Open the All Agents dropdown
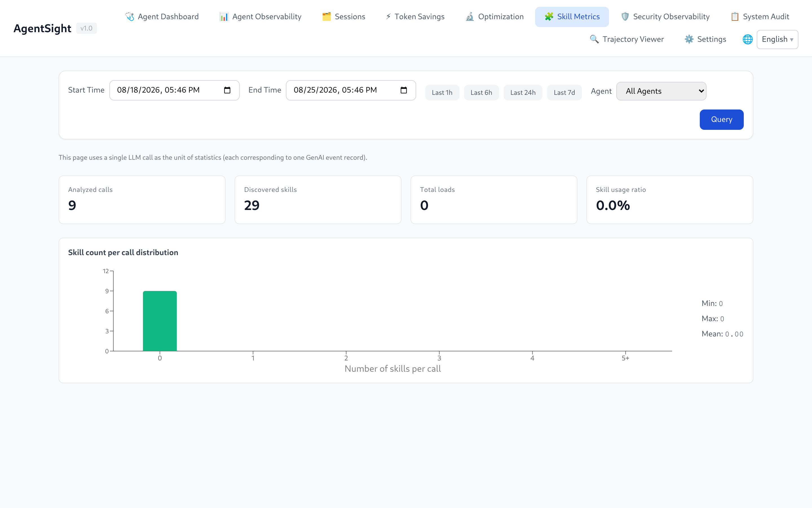 tap(661, 91)
